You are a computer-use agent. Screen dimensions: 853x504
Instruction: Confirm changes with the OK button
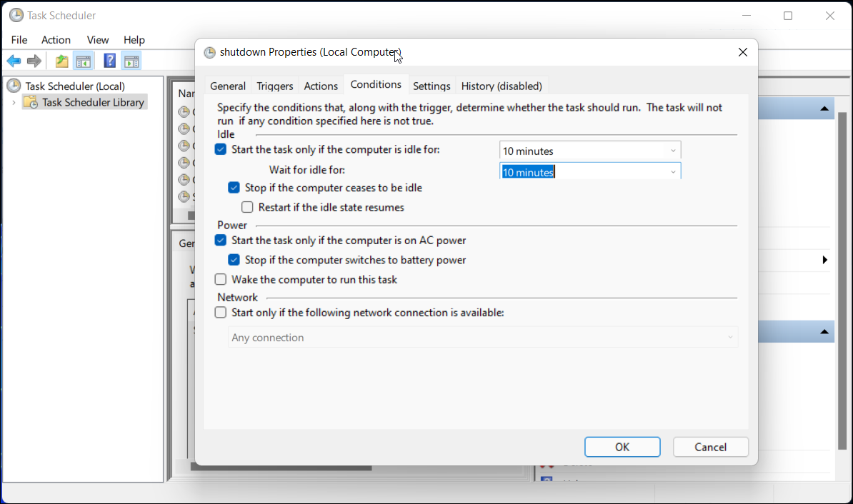622,447
